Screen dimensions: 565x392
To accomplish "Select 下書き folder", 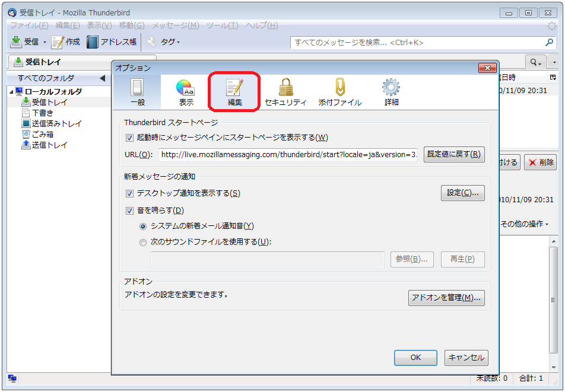I will click(43, 113).
